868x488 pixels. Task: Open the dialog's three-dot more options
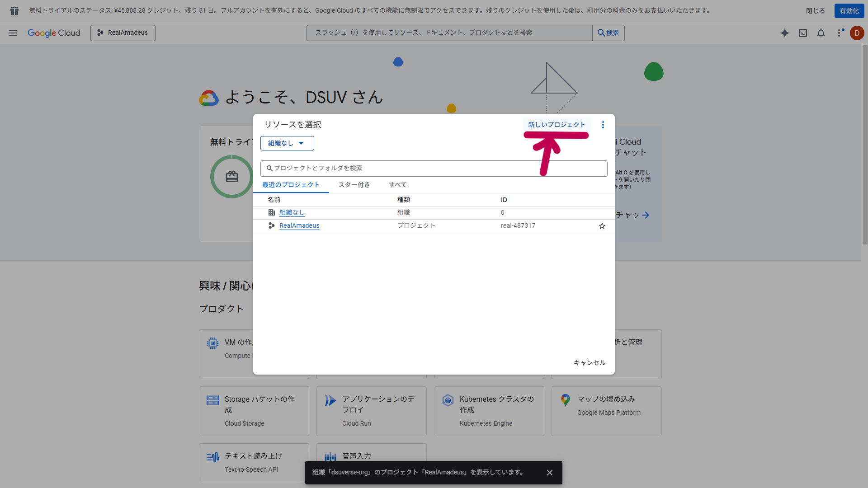(x=603, y=125)
